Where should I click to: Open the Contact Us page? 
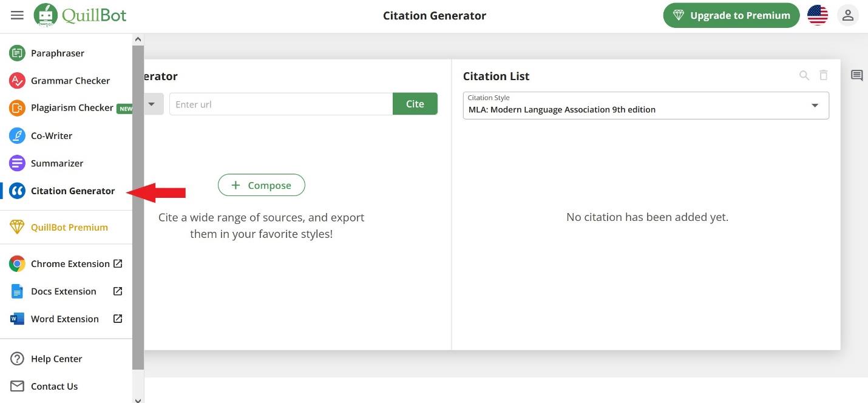[55, 386]
